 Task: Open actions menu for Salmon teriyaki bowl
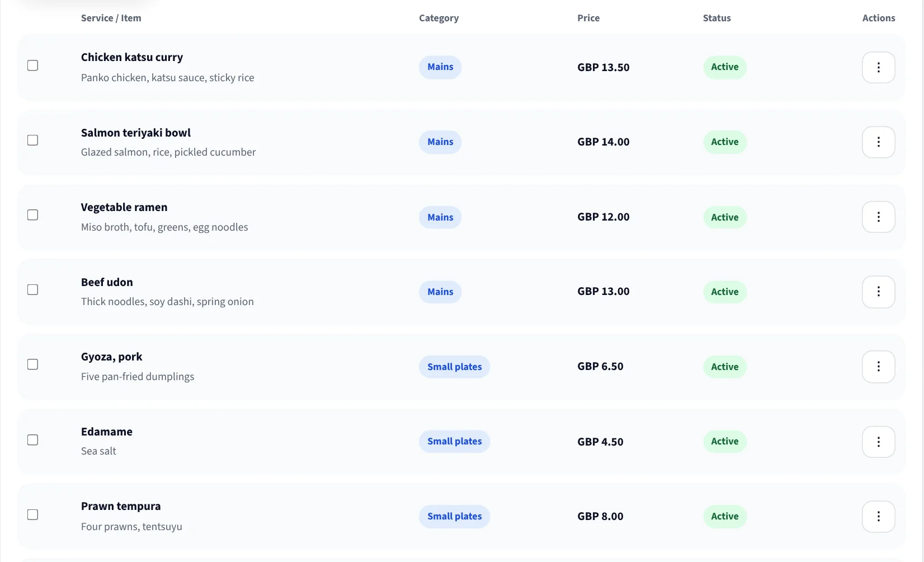coord(878,142)
